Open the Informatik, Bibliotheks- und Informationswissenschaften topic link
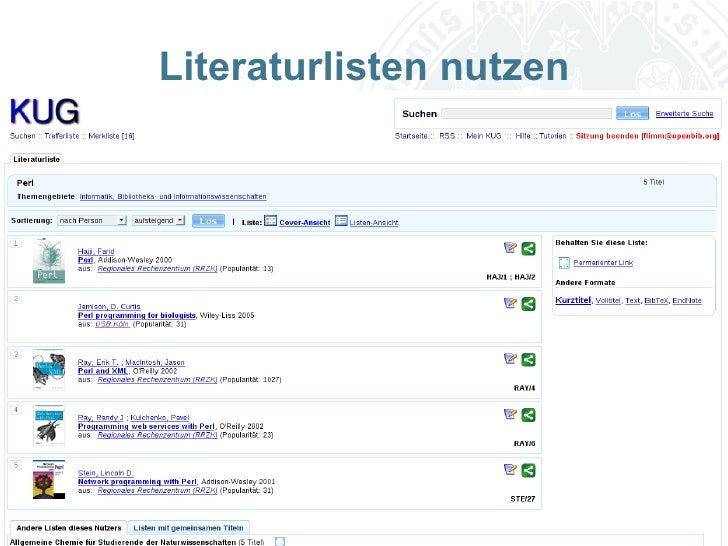Screen dimensions: 728x546 [173, 196]
